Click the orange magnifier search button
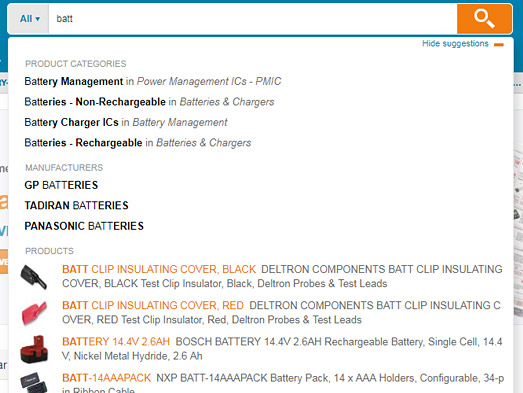523x393 pixels. [484, 19]
